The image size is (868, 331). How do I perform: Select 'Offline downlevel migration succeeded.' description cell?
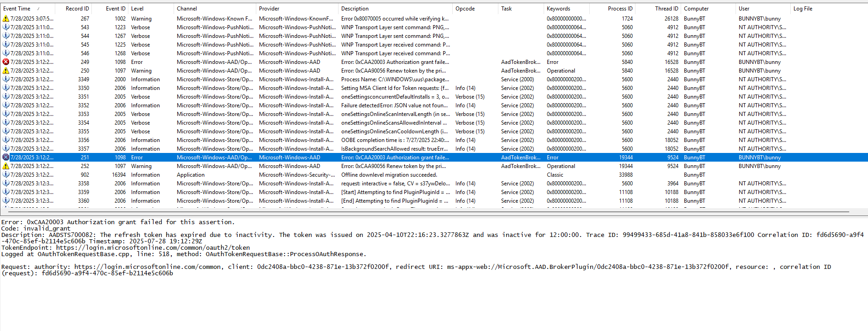(389, 175)
